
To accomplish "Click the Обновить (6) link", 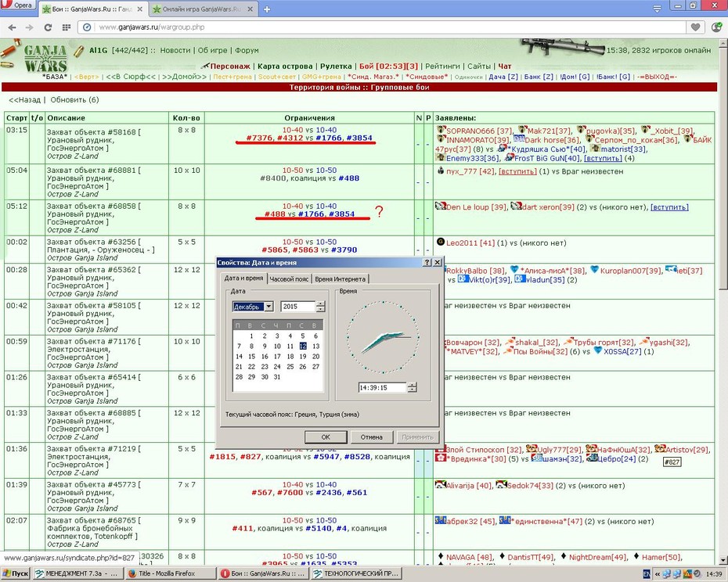I will click(74, 100).
